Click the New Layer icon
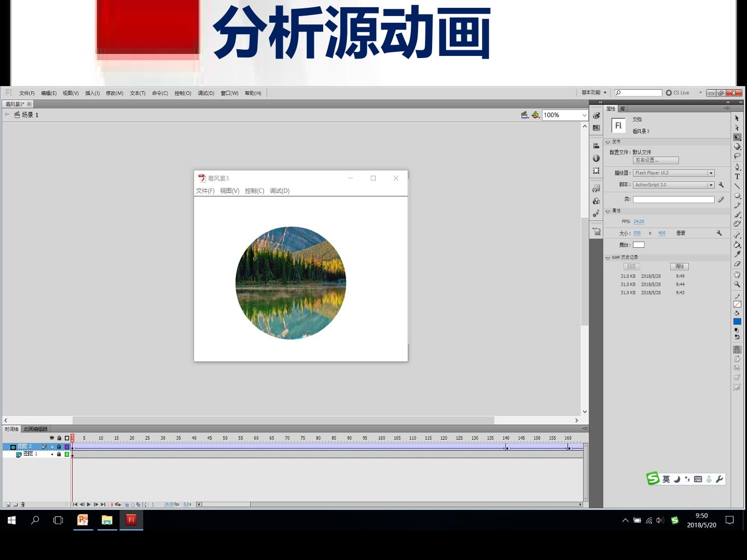The height and width of the screenshot is (560, 747). pyautogui.click(x=8, y=504)
